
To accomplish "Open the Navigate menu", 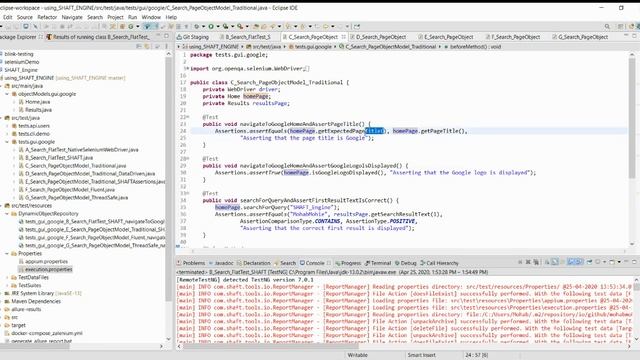I will tap(72, 17).
